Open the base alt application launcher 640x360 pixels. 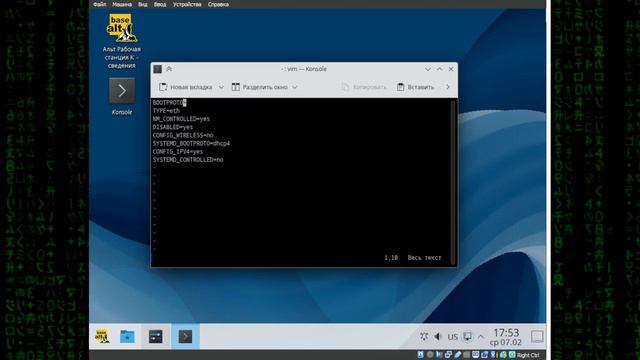[102, 336]
